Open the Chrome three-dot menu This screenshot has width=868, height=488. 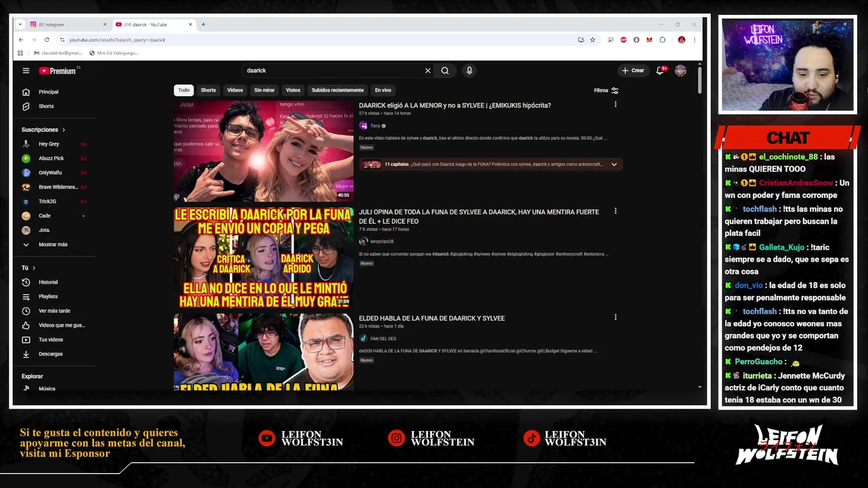tap(694, 40)
